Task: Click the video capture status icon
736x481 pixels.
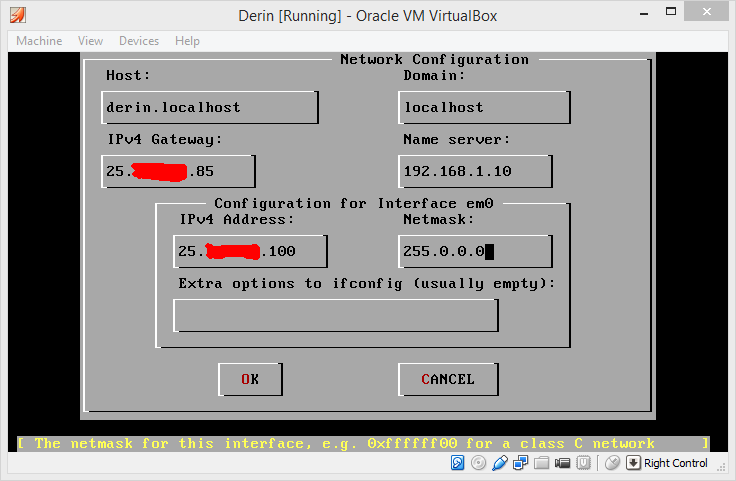Action: click(562, 464)
